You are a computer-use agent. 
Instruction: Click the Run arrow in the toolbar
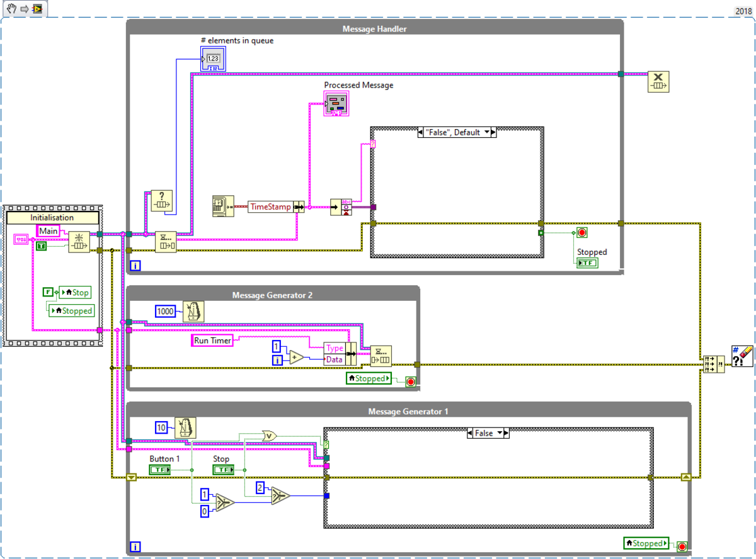click(23, 9)
